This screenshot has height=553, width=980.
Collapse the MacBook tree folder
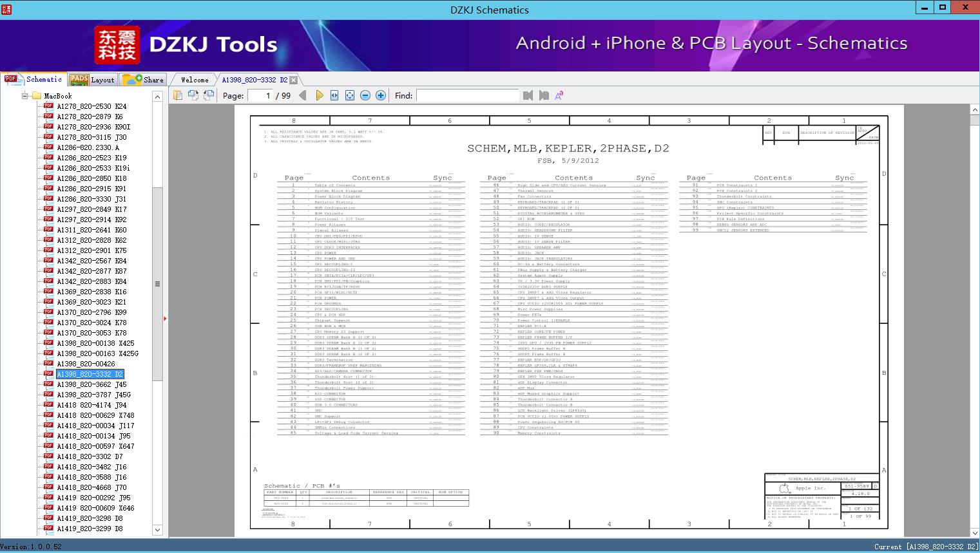click(x=25, y=96)
